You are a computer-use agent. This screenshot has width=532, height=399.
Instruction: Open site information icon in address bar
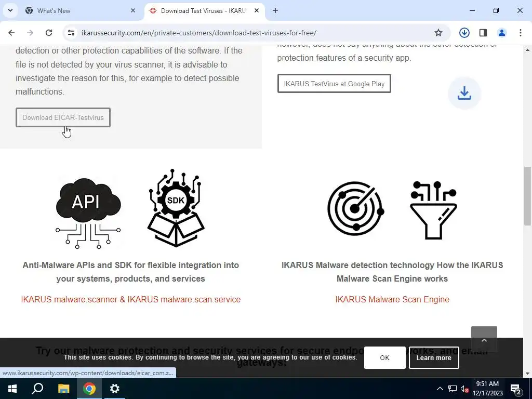tap(71, 33)
